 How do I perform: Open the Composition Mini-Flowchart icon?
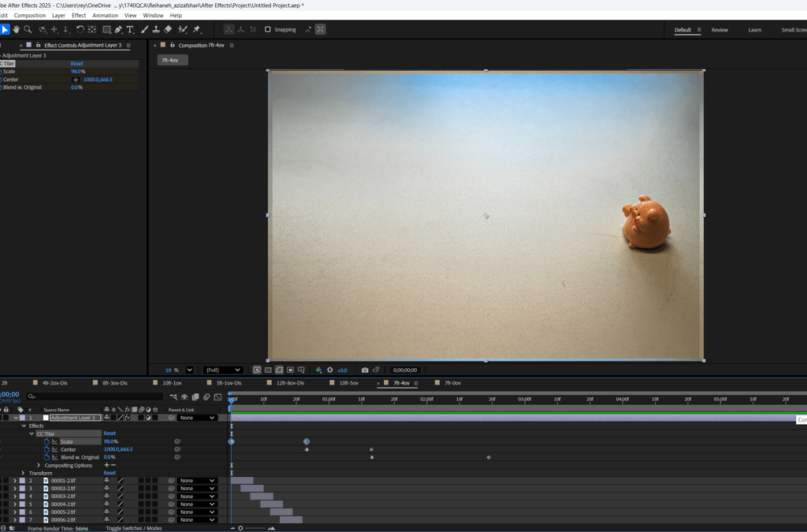tap(173, 396)
